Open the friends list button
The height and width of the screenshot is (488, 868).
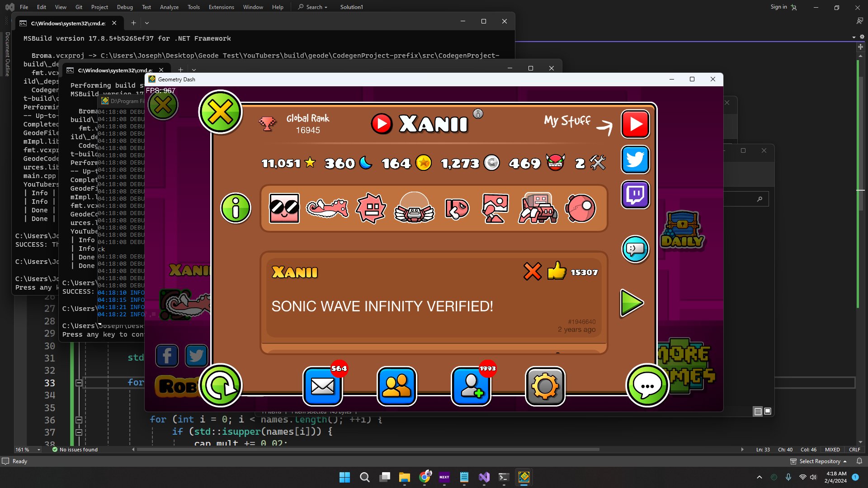tap(396, 386)
